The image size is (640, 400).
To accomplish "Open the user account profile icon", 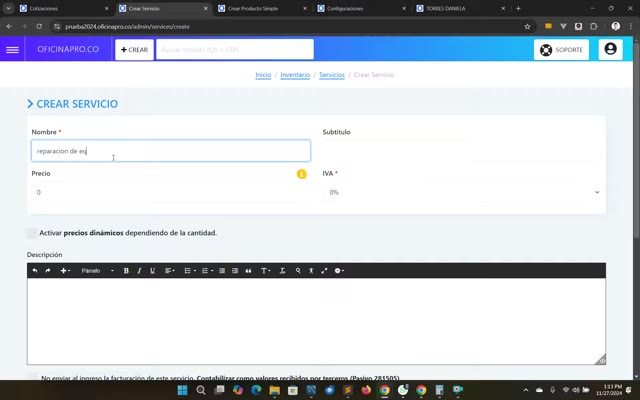I will pyautogui.click(x=610, y=49).
